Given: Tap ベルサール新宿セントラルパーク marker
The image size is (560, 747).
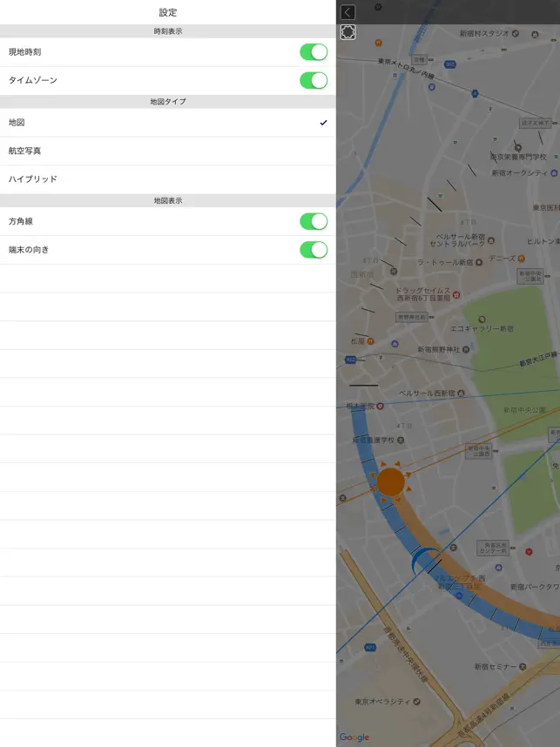Looking at the screenshot, I should (x=491, y=240).
